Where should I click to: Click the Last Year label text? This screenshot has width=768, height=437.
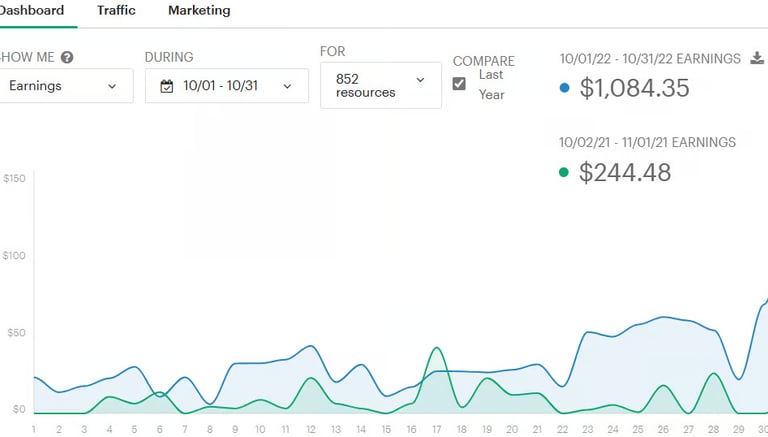(491, 84)
